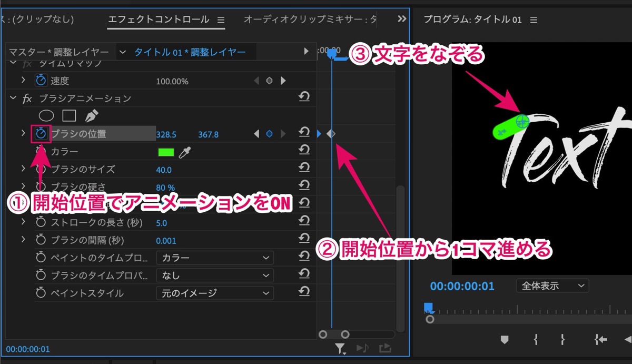
Task: Toggle the ストロークの長さ (秒) stopwatch
Action: 41,222
